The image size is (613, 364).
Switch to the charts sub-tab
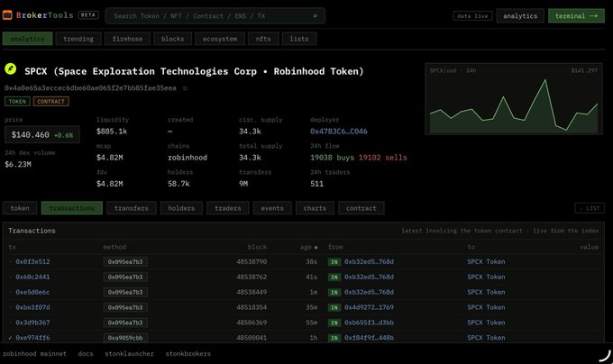315,208
